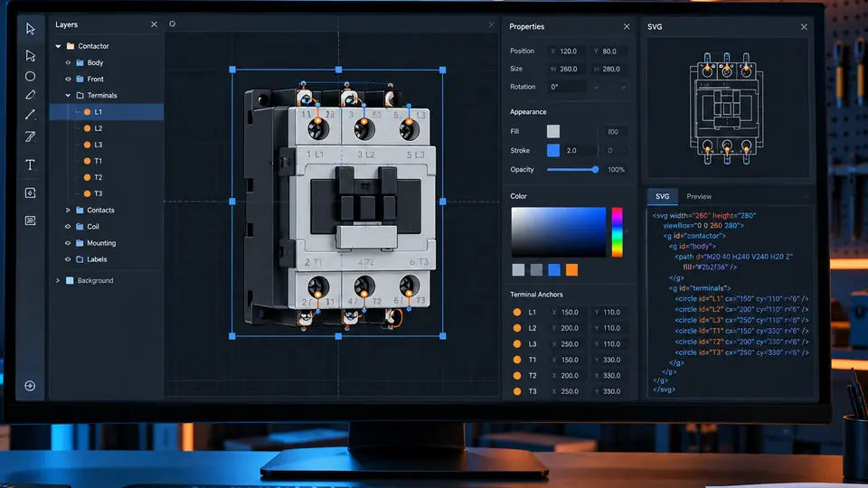Edit T1 anchor Y value 330.0
This screenshot has width=868, height=488.
tap(609, 360)
